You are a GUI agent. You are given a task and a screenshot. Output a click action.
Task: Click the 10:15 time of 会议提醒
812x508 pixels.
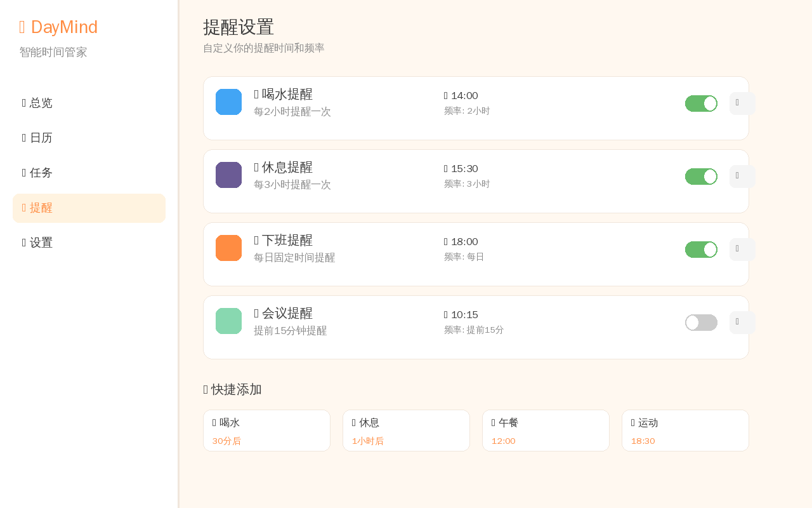click(461, 315)
